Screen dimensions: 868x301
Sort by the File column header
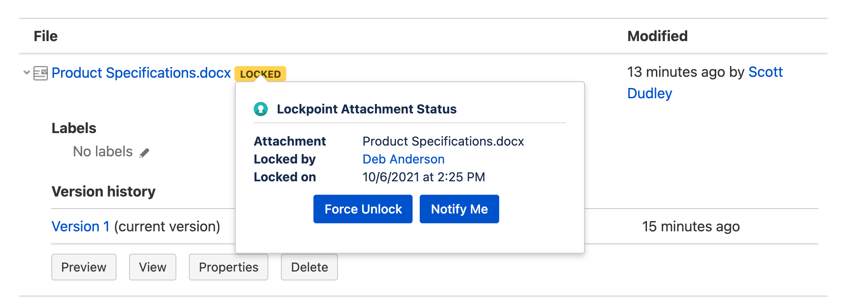click(x=46, y=36)
